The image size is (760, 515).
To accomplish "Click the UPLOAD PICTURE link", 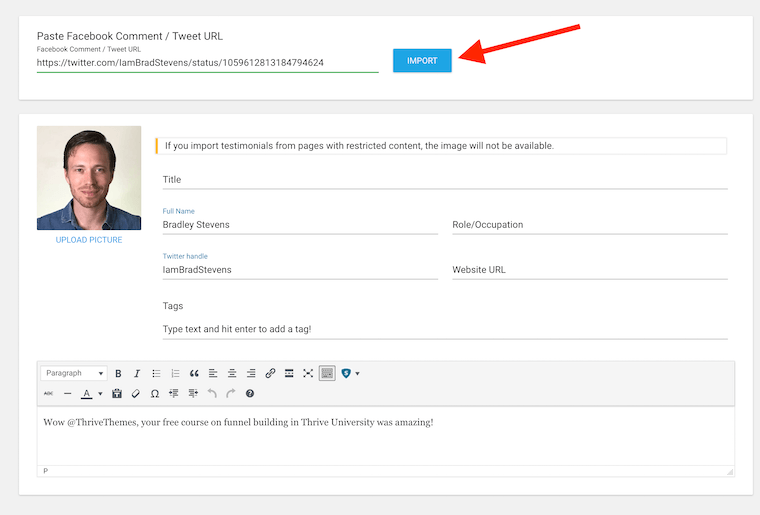I will coord(89,240).
